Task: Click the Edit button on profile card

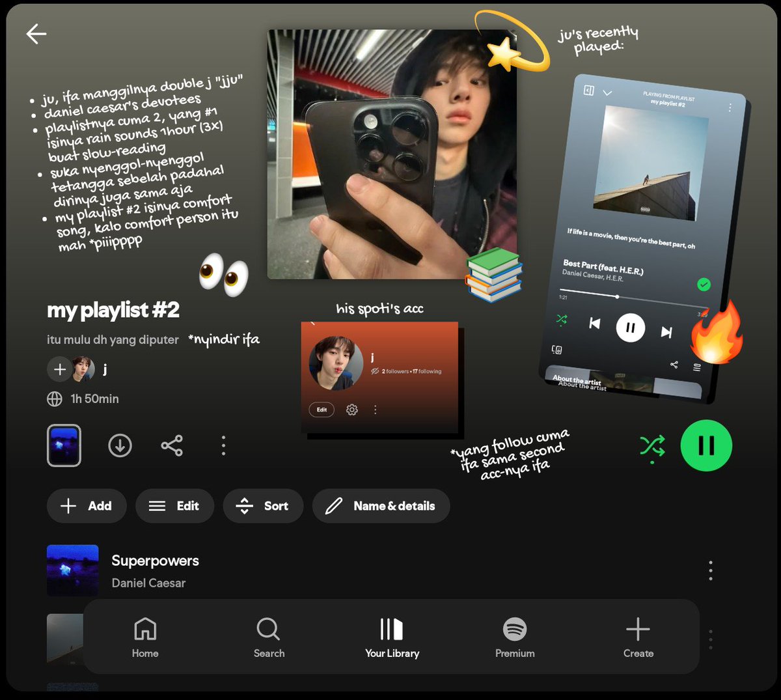Action: tap(322, 410)
